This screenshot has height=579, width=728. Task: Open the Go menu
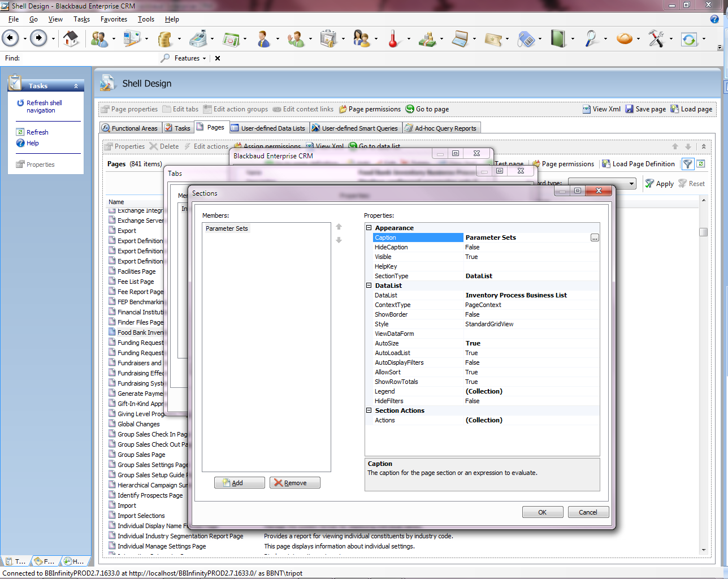[33, 19]
